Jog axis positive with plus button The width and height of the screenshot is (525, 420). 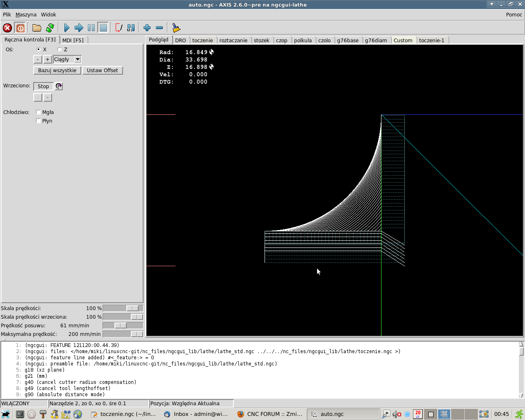coord(48,59)
